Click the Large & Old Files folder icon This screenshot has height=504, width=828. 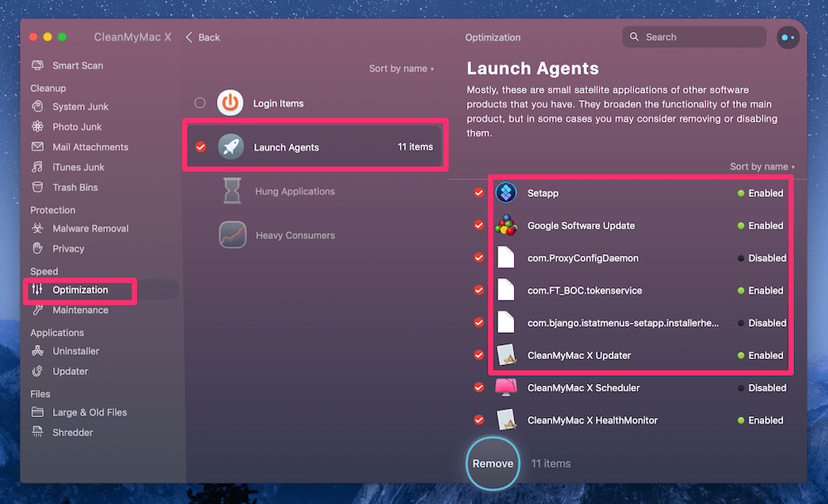37,411
